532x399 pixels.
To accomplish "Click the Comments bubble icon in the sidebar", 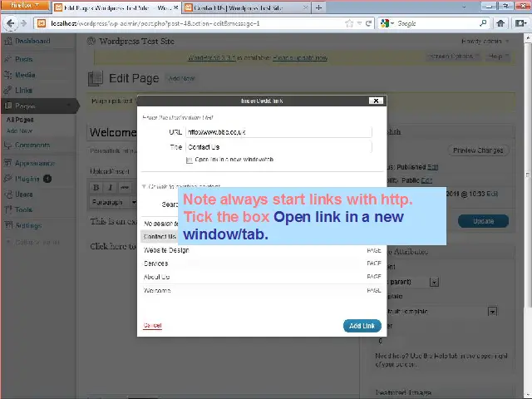I will coord(8,145).
